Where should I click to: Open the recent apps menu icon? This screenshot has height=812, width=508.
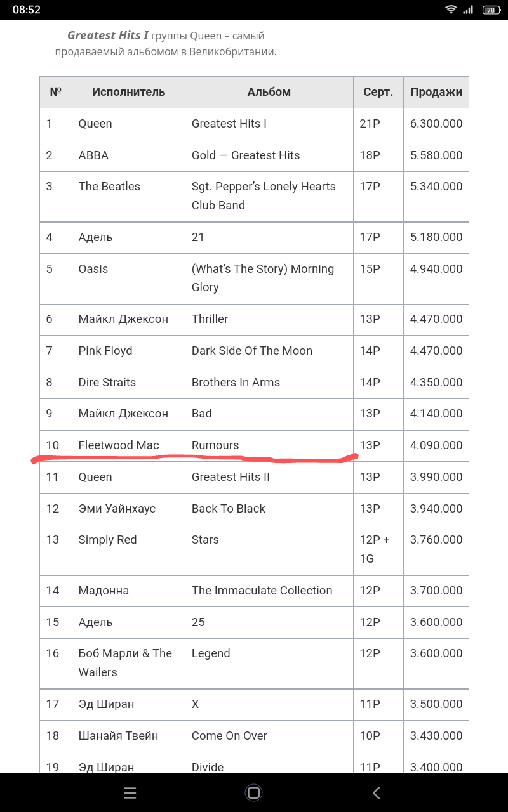coord(130,792)
